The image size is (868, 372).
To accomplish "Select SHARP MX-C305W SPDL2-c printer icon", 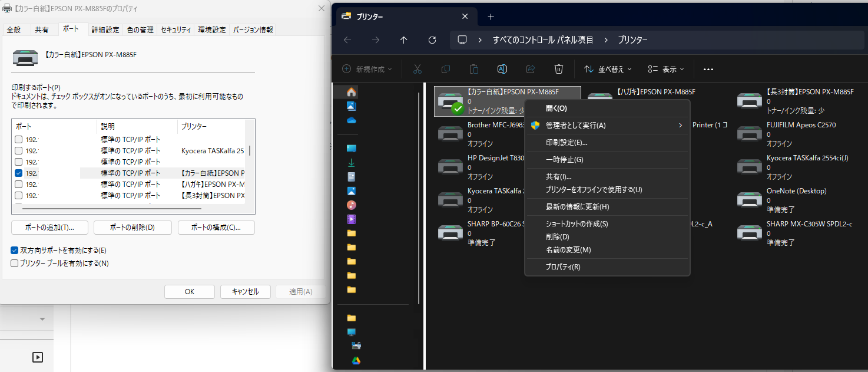I will (x=749, y=232).
